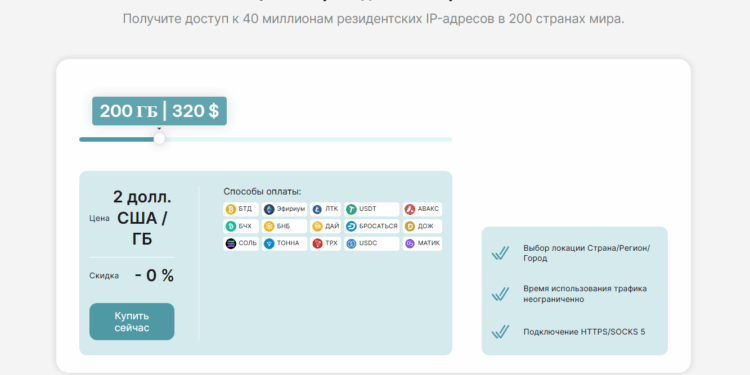Image resolution: width=750 pixels, height=375 pixels.
Task: Pick the ЛТК Litecoin payment icon
Action: tap(325, 209)
